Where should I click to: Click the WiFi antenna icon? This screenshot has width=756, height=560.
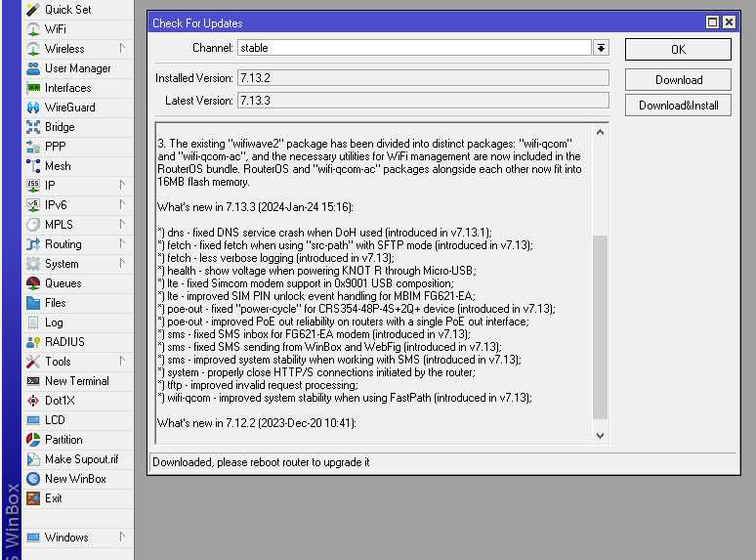pos(33,29)
